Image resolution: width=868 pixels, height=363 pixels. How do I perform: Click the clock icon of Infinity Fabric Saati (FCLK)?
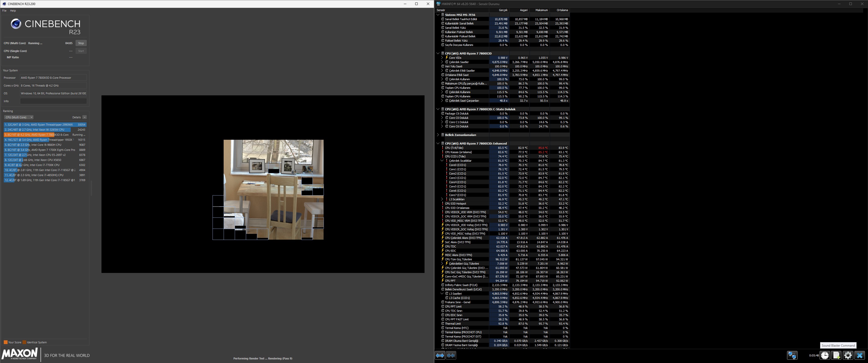pyautogui.click(x=443, y=285)
